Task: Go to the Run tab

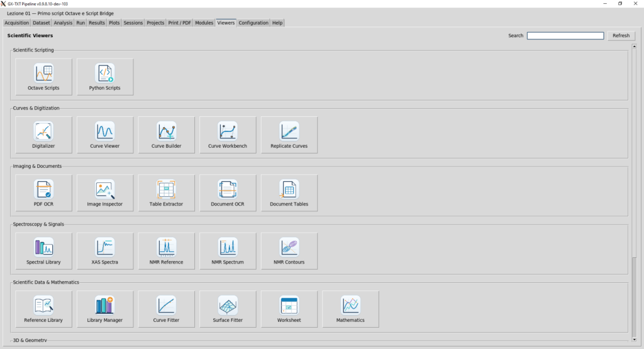Action: click(80, 23)
